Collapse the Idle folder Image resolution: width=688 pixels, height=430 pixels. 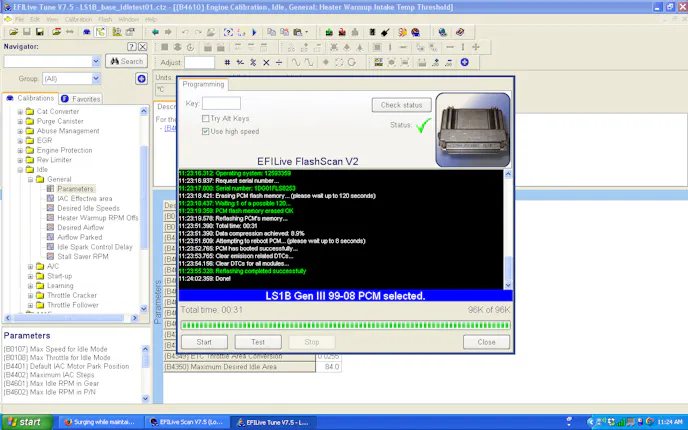tap(20, 169)
